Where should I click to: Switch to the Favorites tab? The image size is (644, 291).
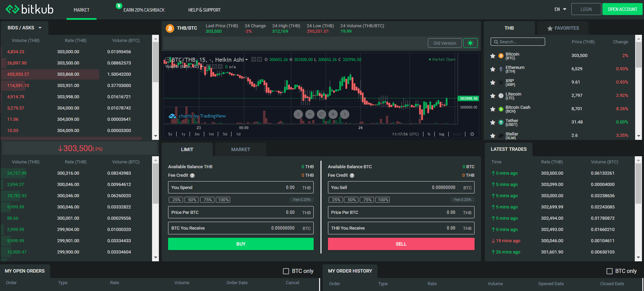pyautogui.click(x=563, y=28)
